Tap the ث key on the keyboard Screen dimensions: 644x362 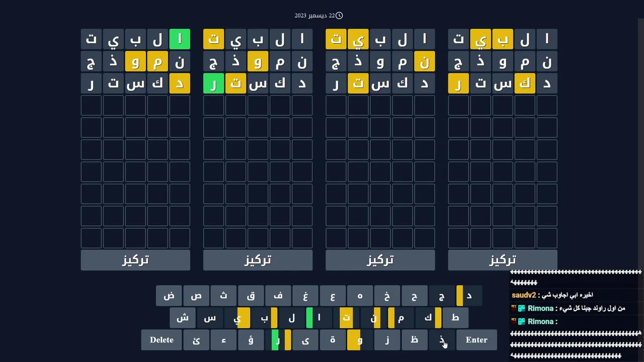(223, 296)
